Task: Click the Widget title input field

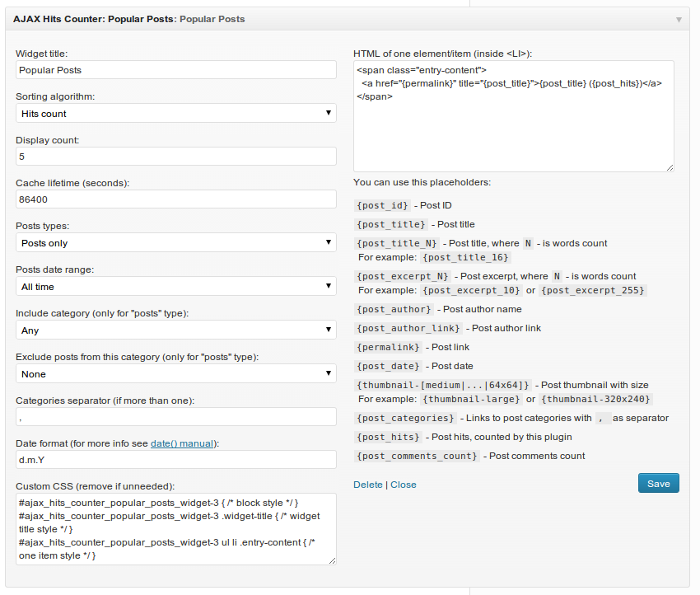Action: click(176, 70)
